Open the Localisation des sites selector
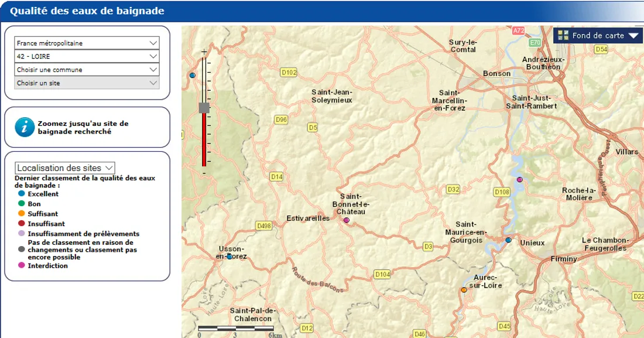Image resolution: width=644 pixels, height=338 pixels. [65, 168]
